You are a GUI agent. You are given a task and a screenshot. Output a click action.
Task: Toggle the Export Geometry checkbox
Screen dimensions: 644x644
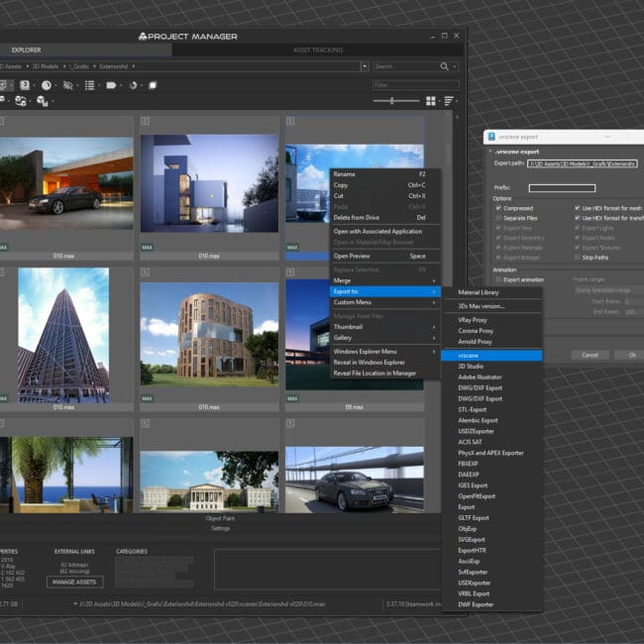click(x=498, y=238)
